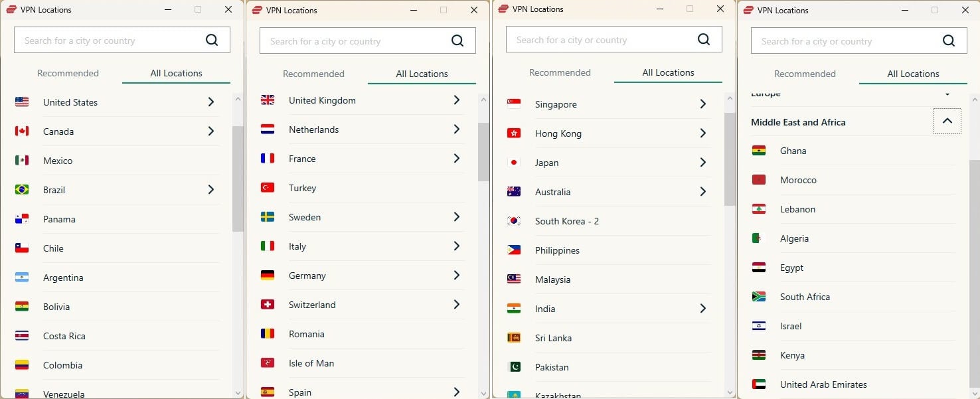Switch to the Recommended tab
The image size is (980, 399).
(68, 73)
